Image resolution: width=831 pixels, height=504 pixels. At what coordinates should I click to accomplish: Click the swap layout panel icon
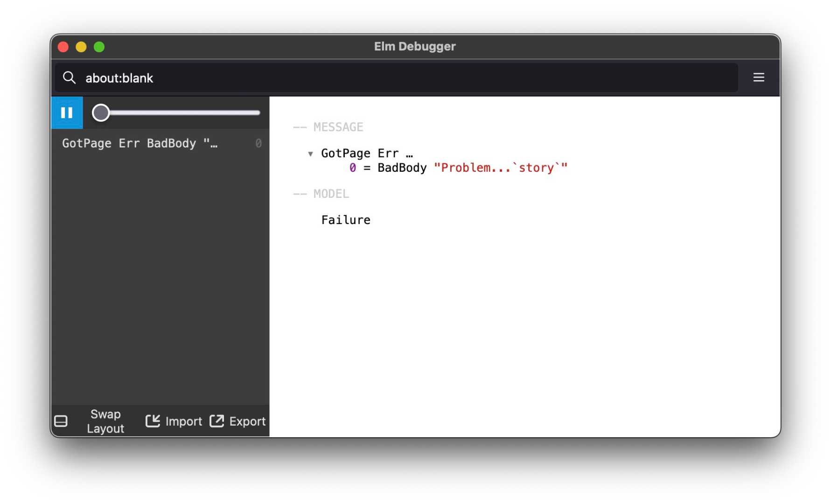[61, 421]
